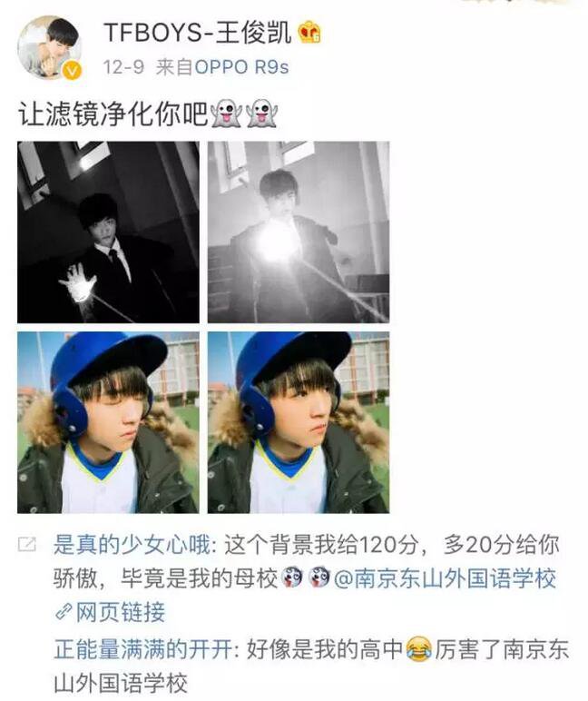The width and height of the screenshot is (588, 701).
Task: View the bright glowing light photo
Action: click(x=299, y=232)
